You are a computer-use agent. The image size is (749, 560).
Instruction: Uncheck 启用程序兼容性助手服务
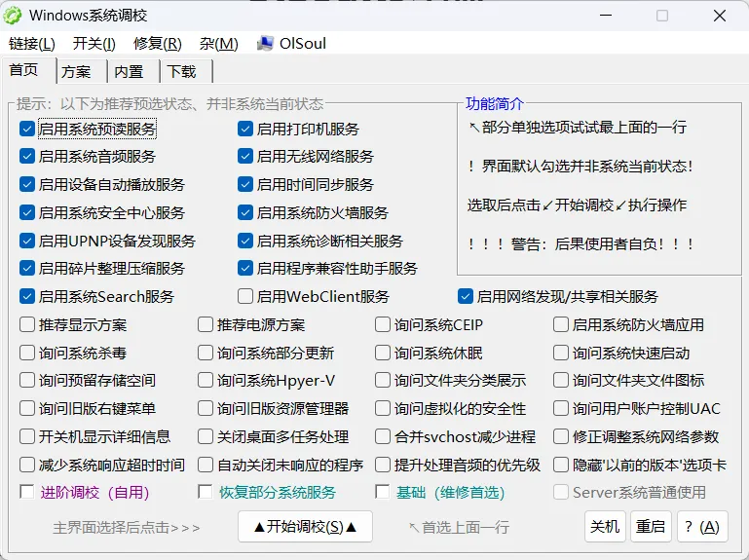click(245, 268)
